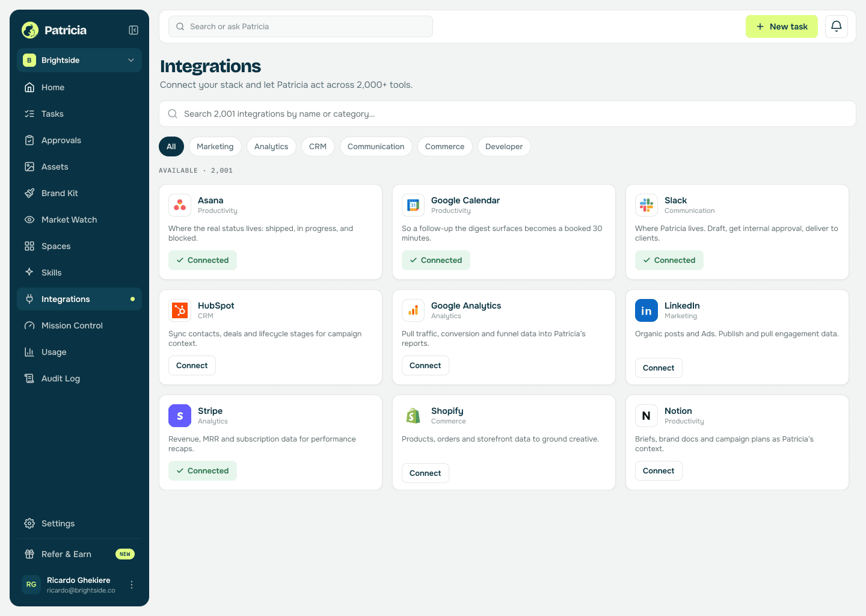Filter integrations by Communication
866x616 pixels.
(376, 147)
